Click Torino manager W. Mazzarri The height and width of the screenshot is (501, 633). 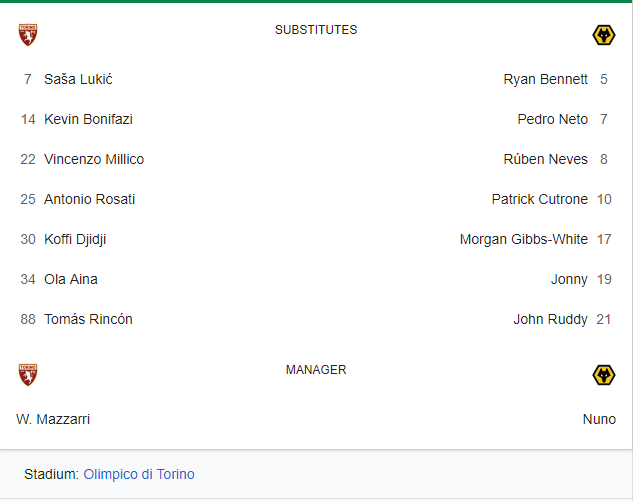(x=53, y=419)
